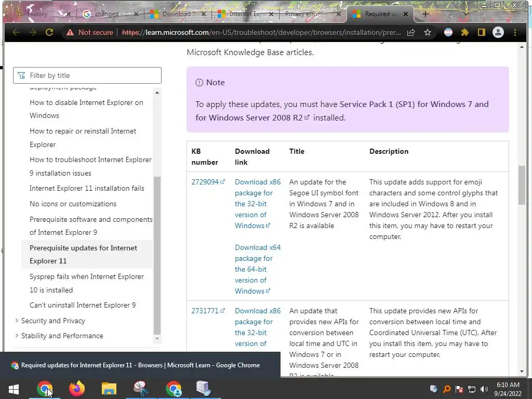This screenshot has height=399, width=532.
Task: Close the History tab
Action: (x=68, y=14)
